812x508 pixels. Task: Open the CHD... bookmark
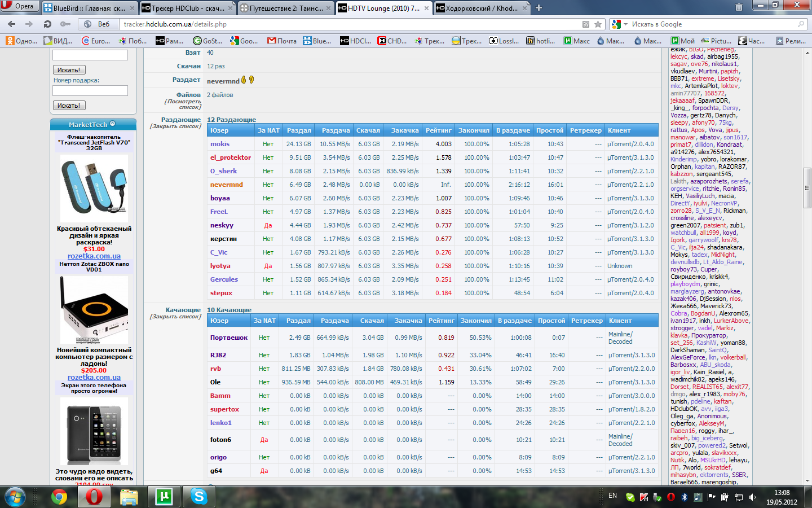392,41
